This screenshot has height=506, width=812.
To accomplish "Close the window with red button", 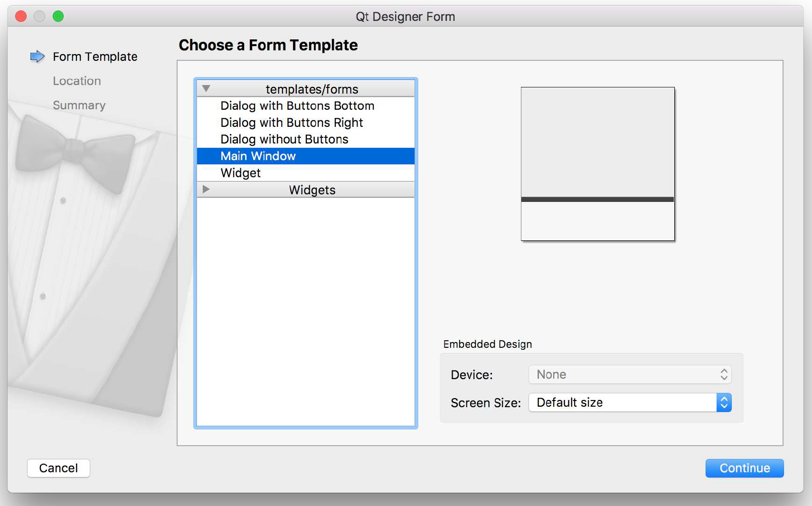I will pos(21,16).
